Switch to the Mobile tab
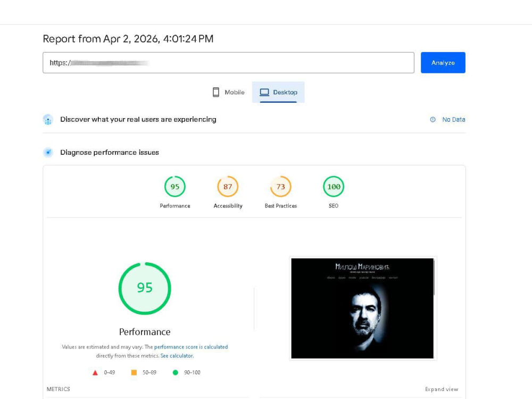This screenshot has height=399, width=532. coord(228,92)
